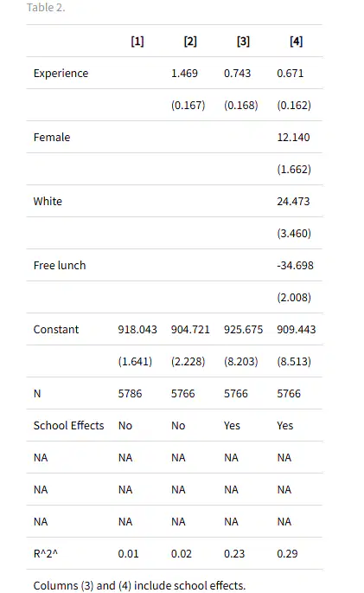Click the Female row label
Viewport: 364px width, 593px height.
pos(52,138)
